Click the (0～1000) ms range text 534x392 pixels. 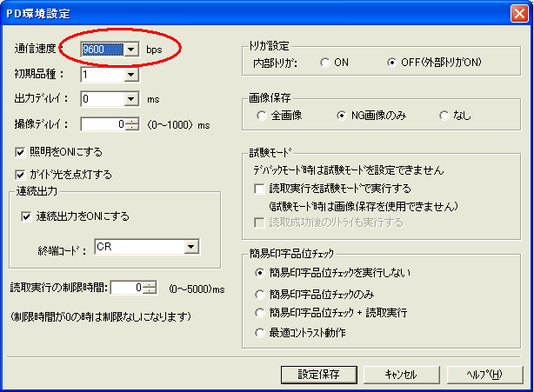(x=179, y=125)
